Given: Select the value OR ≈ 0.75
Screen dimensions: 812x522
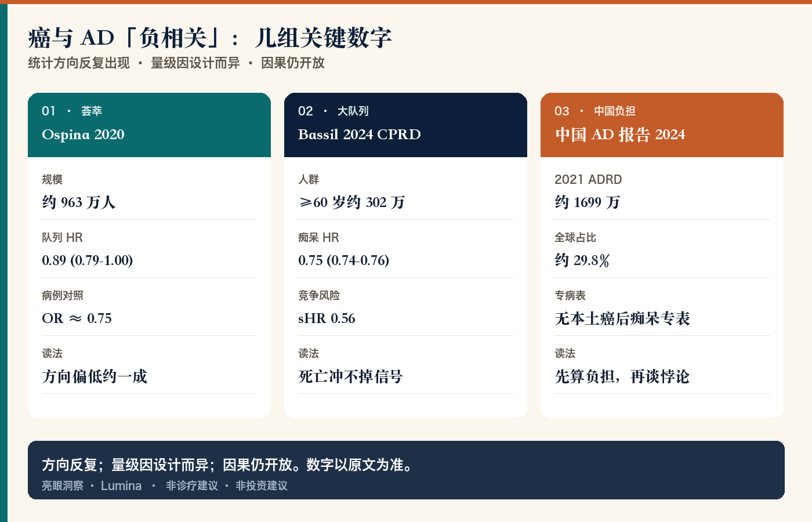Looking at the screenshot, I should [x=77, y=318].
